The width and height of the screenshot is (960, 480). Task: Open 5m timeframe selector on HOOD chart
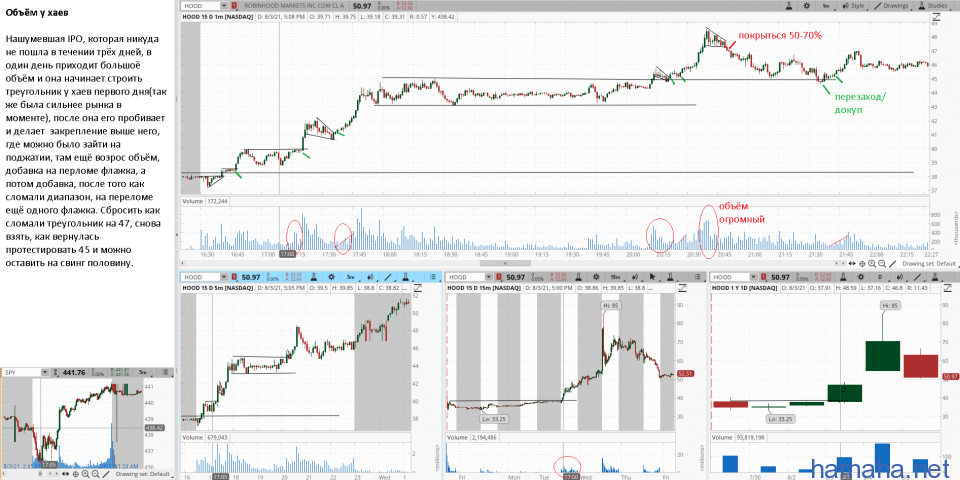point(351,277)
